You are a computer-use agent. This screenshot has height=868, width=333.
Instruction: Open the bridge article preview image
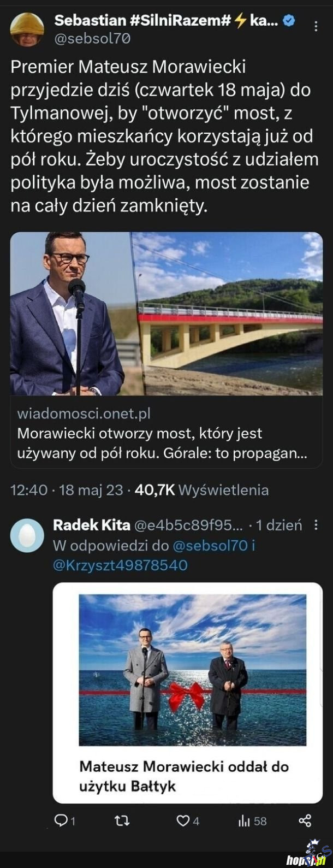coord(166,313)
